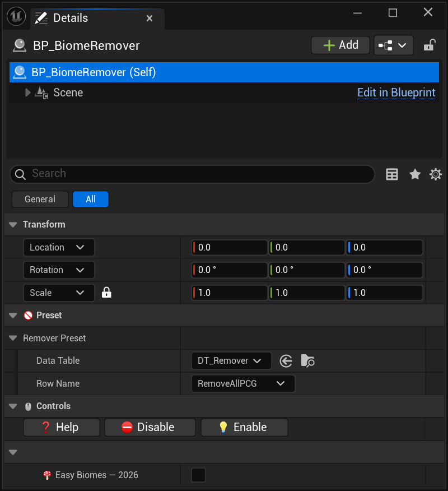The image size is (448, 491).
Task: Collapse the Controls section
Action: pos(13,406)
